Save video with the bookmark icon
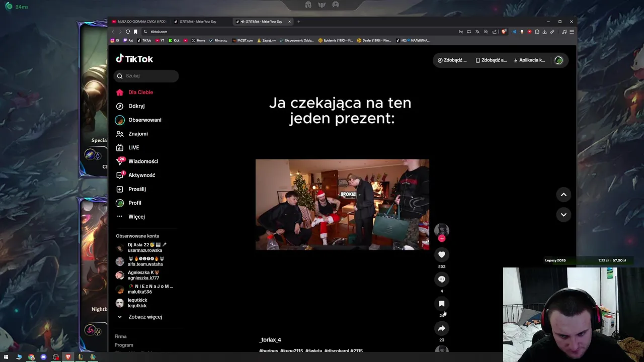Viewport: 644px width, 362px height. [x=442, y=304]
